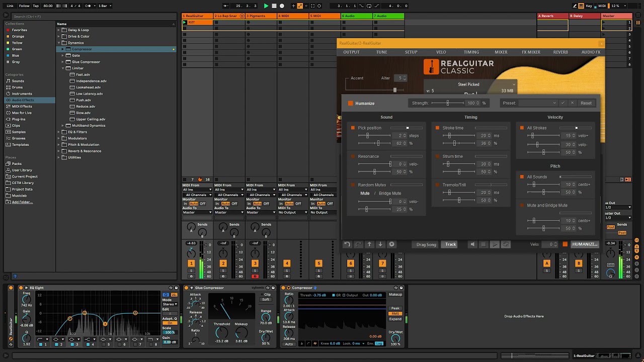
Task: Expand the Gate device folder
Action: [63, 56]
